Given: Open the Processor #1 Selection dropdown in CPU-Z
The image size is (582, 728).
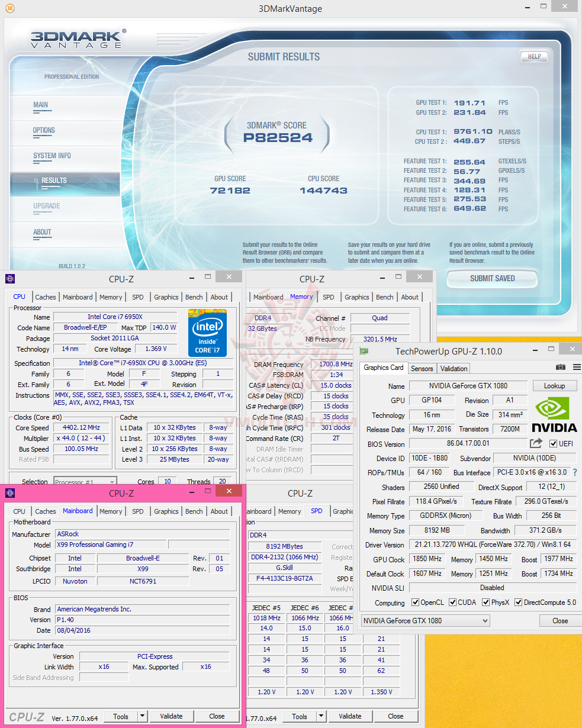Looking at the screenshot, I should pyautogui.click(x=85, y=482).
